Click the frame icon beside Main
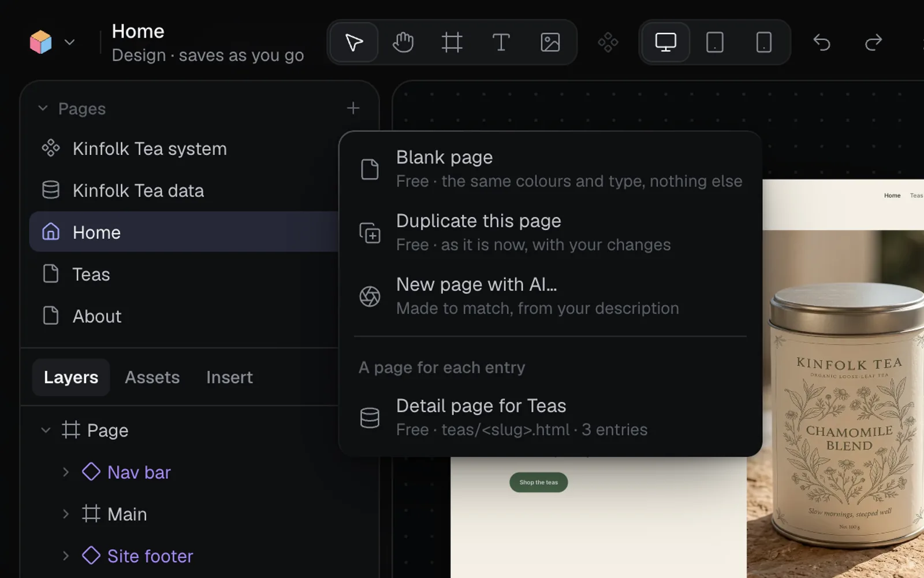 91,513
